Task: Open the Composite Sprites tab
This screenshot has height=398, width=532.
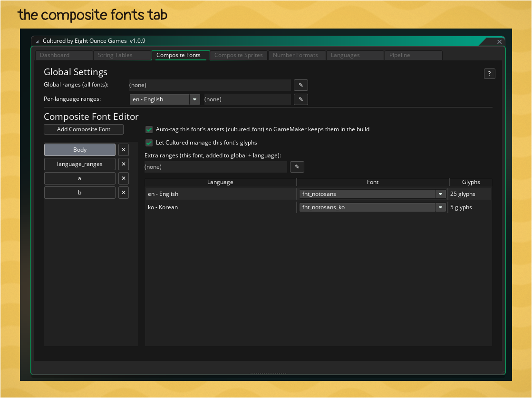Action: pyautogui.click(x=239, y=55)
